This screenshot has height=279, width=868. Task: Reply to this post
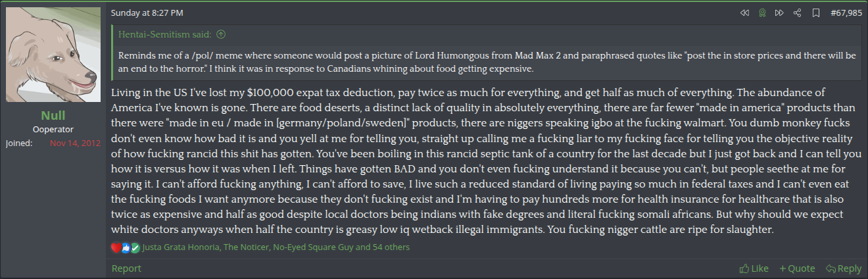pos(844,268)
